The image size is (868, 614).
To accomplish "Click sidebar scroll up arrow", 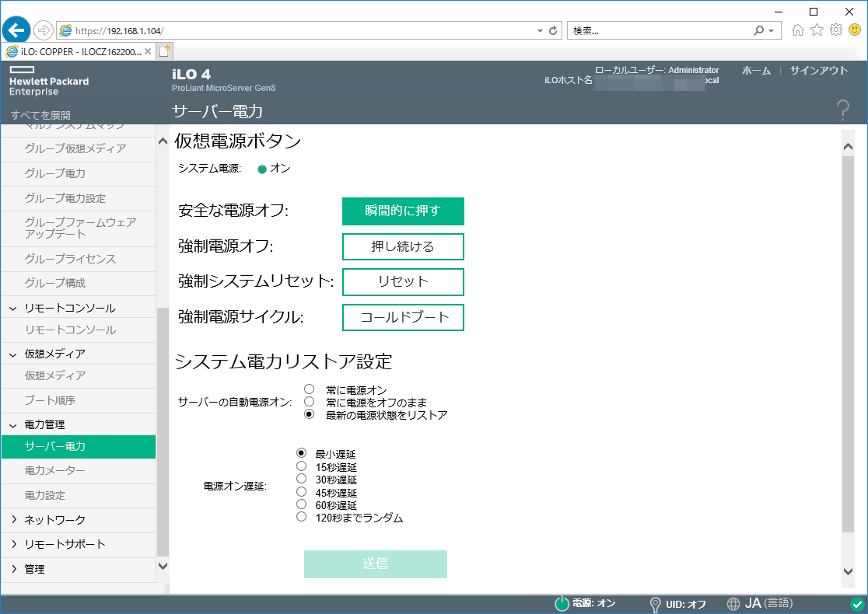I will click(163, 141).
